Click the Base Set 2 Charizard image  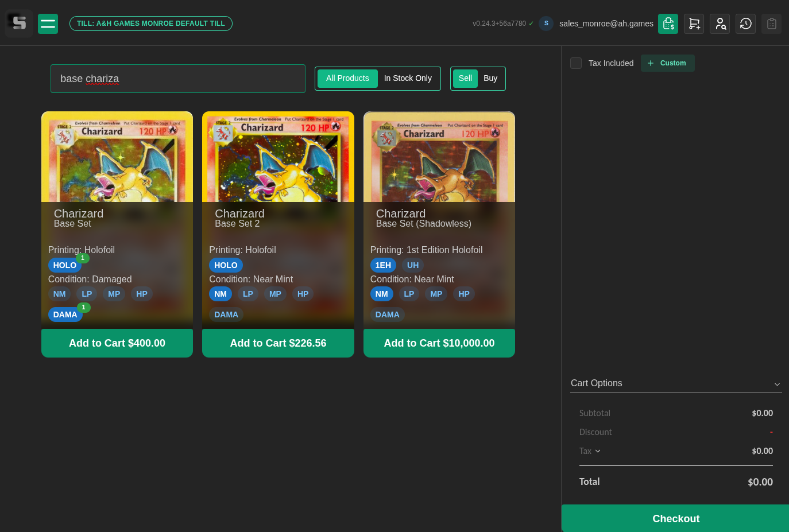tap(278, 157)
